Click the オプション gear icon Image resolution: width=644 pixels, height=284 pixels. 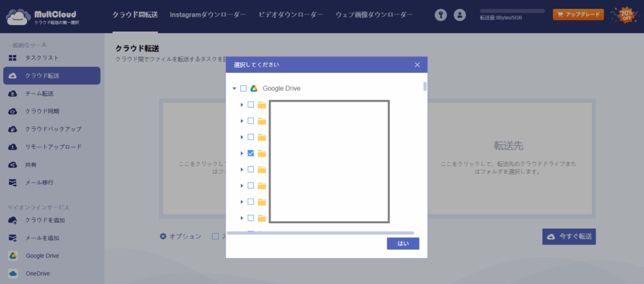[x=164, y=236]
